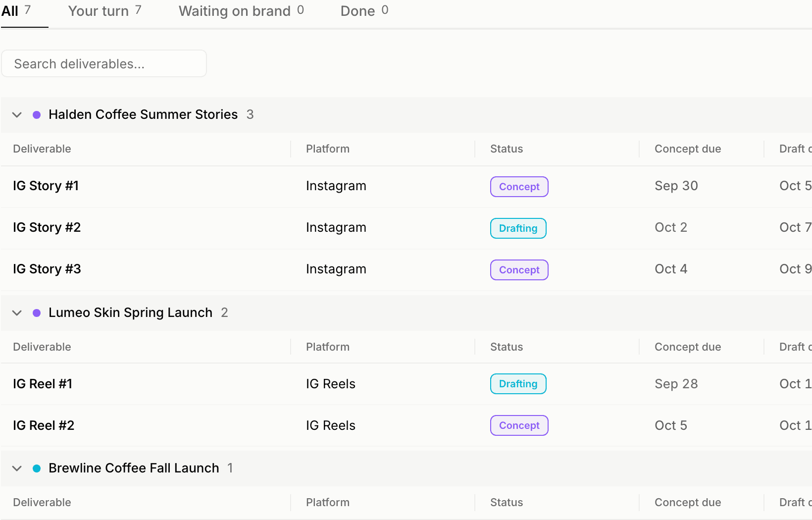Viewport: 812px width, 520px height.
Task: Click the Halden Coffee Summer Stories group title
Action: pyautogui.click(x=143, y=114)
